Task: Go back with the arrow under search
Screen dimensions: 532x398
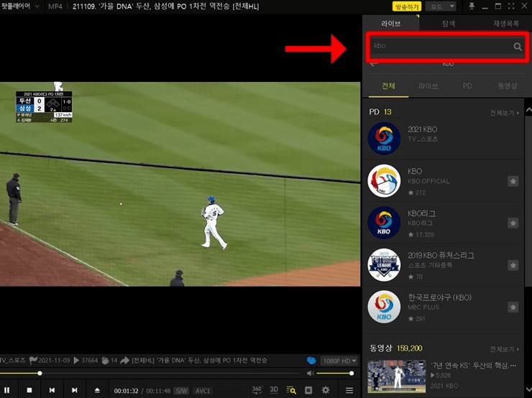Action: 374,64
